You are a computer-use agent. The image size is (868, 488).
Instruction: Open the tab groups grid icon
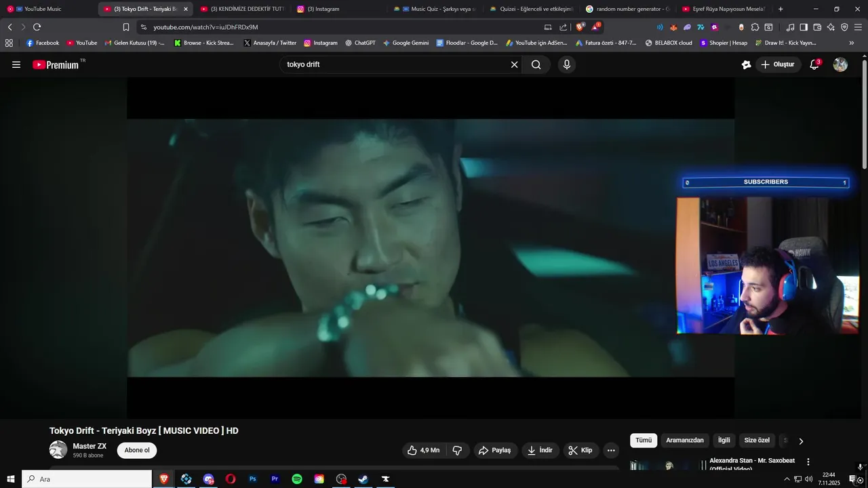pos(9,43)
